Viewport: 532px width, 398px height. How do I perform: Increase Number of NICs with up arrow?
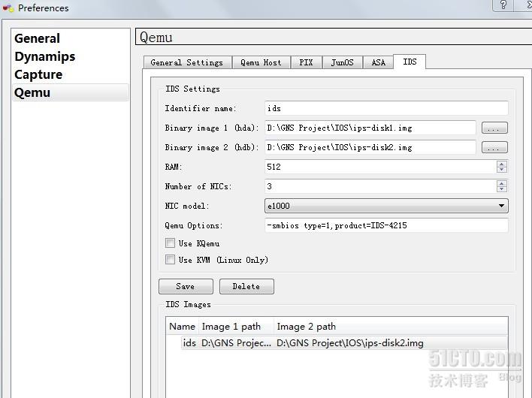pos(501,183)
